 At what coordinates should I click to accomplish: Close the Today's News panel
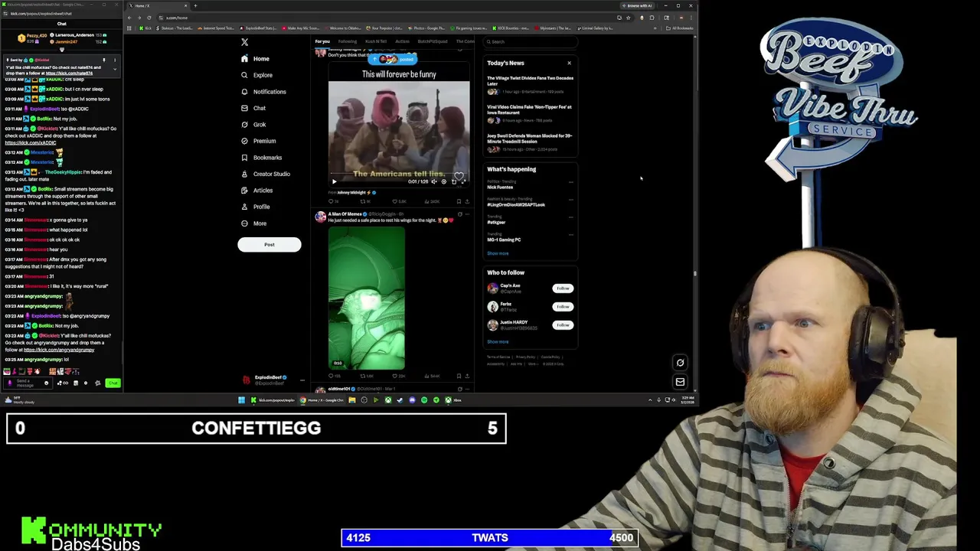(x=569, y=63)
